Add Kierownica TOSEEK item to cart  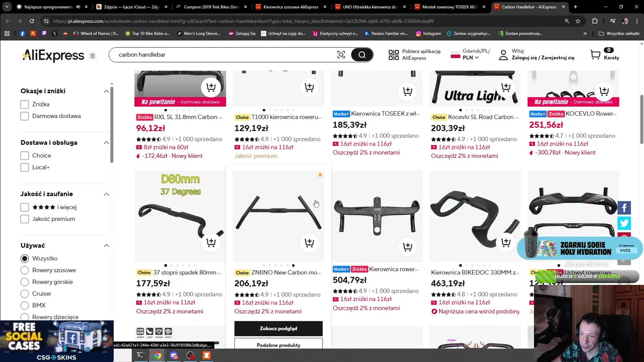[408, 92]
